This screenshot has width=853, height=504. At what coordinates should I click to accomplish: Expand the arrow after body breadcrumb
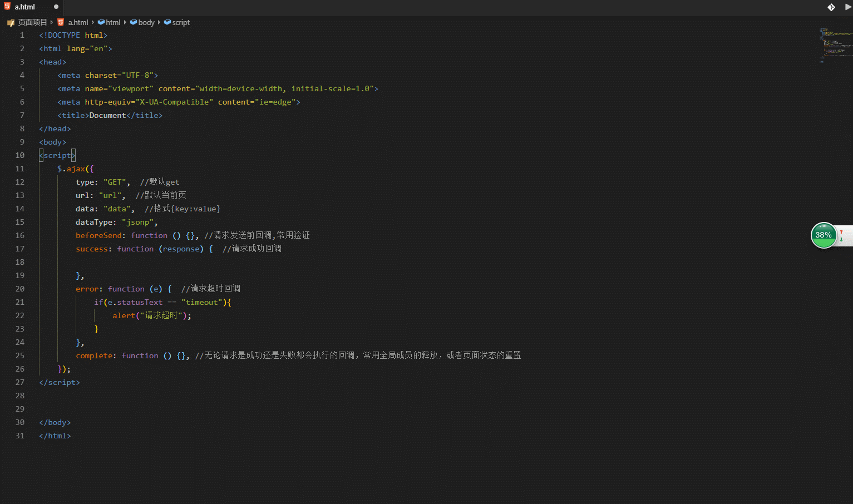tap(159, 22)
